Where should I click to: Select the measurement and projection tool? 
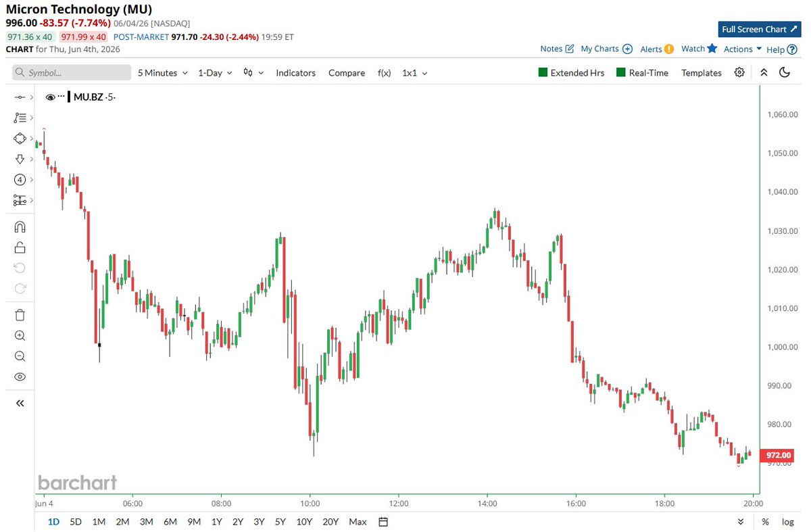tap(19, 201)
